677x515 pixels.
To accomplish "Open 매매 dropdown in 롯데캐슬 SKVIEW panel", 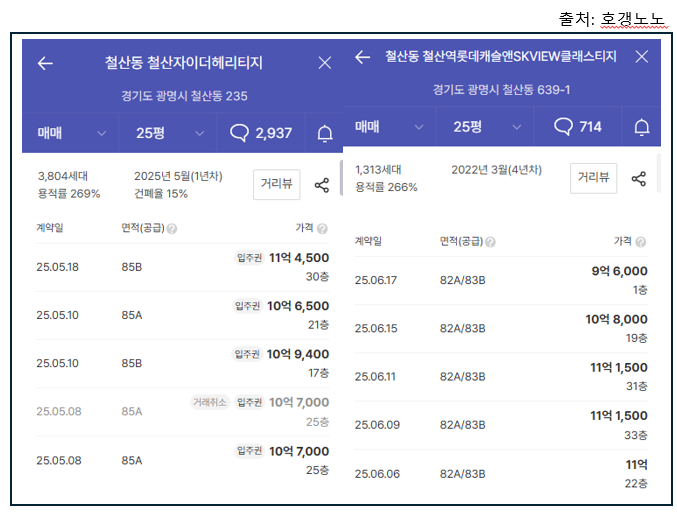I will pyautogui.click(x=389, y=126).
